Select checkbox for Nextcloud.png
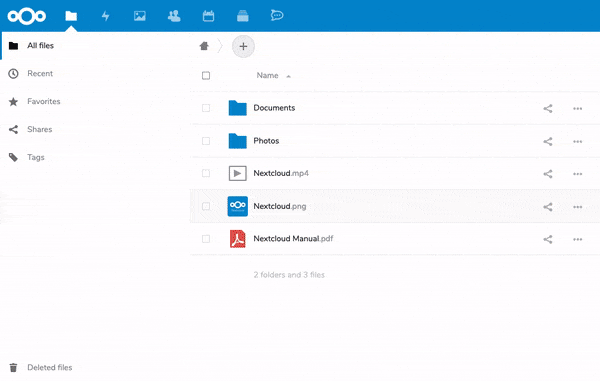This screenshot has height=381, width=600. [206, 206]
